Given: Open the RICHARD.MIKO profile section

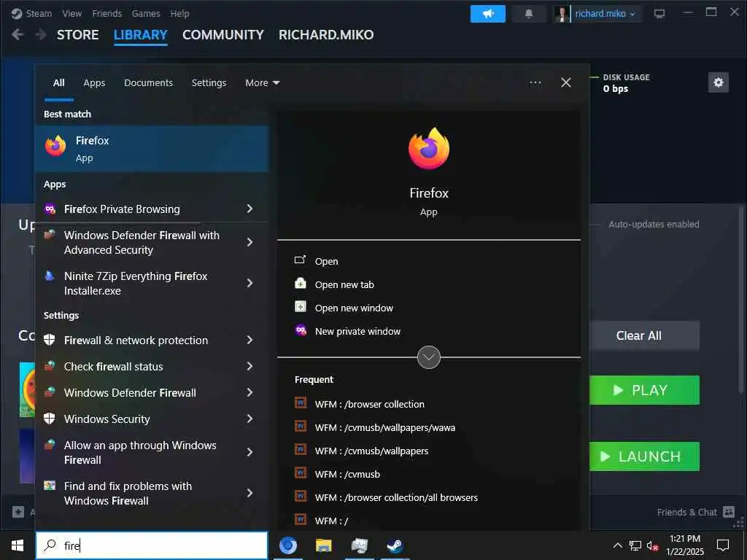Looking at the screenshot, I should [326, 35].
